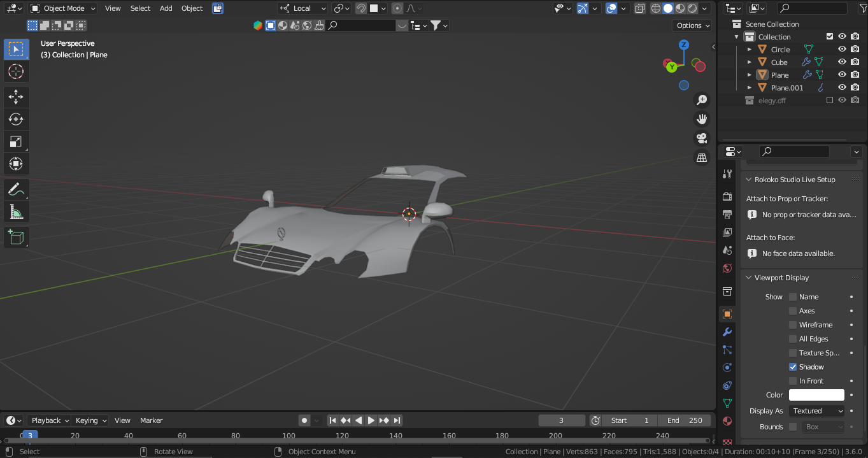
Task: Open the Tool properties tab
Action: click(727, 174)
